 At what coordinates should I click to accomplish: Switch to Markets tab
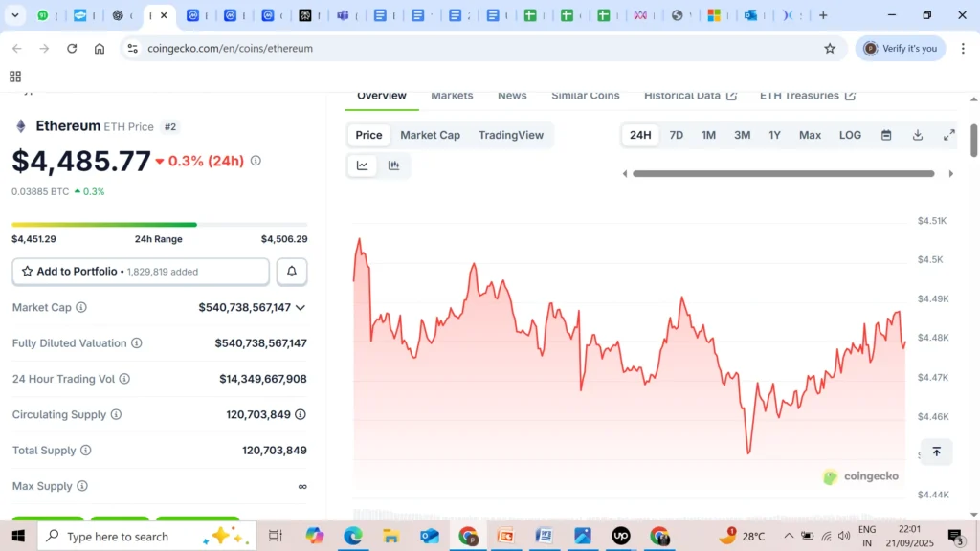pos(452,96)
